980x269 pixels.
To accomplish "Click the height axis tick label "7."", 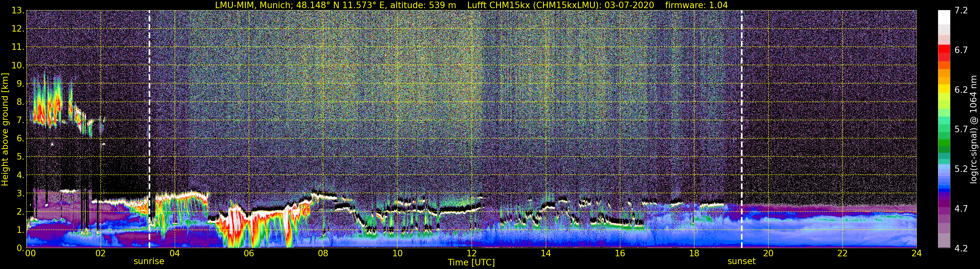I will pos(20,120).
